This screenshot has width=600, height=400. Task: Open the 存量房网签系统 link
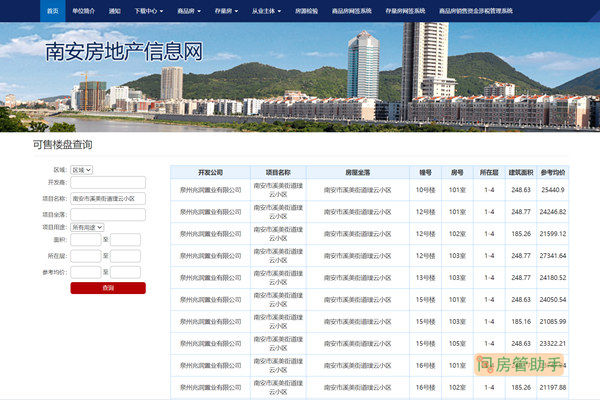(405, 11)
